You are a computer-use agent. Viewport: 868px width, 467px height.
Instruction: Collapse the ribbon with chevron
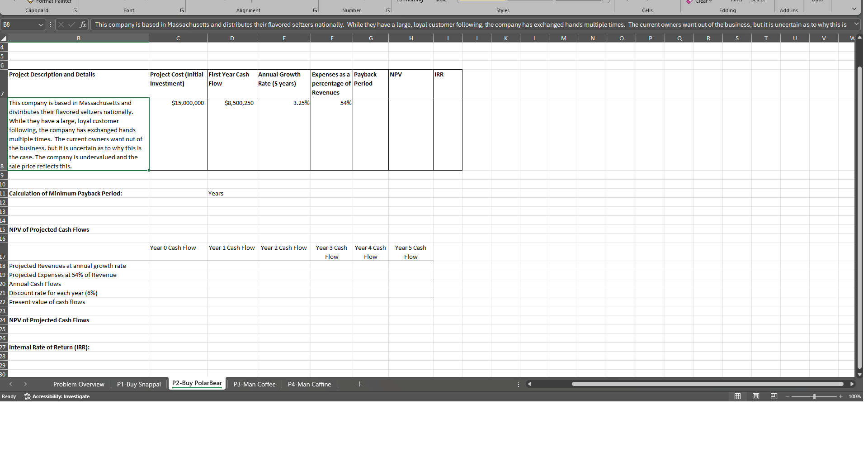click(x=854, y=9)
